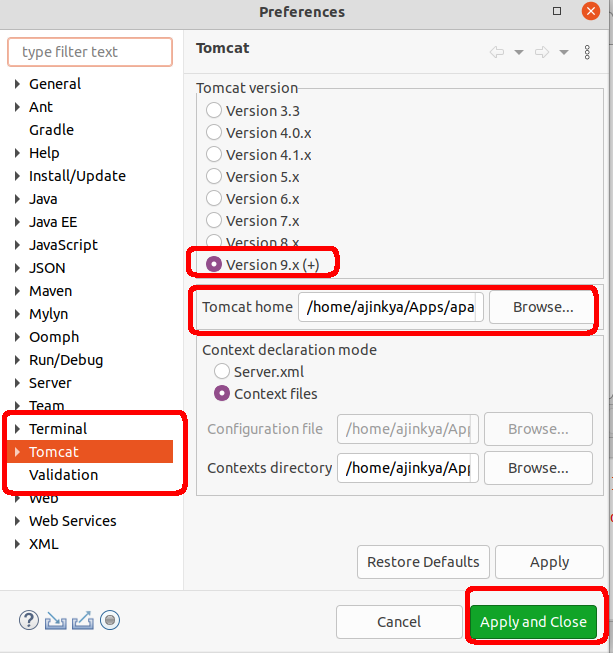The height and width of the screenshot is (653, 613).
Task: Expand the XML node
Action: pos(17,544)
